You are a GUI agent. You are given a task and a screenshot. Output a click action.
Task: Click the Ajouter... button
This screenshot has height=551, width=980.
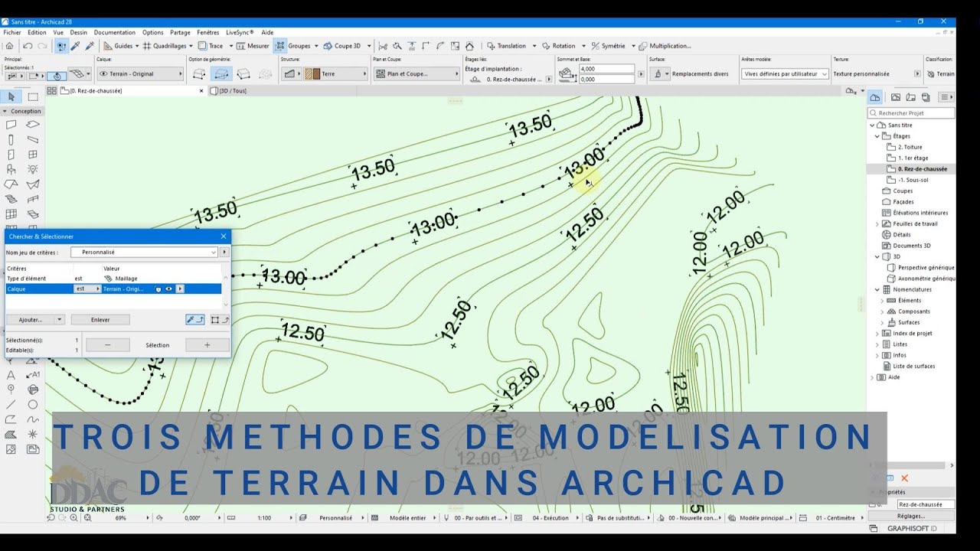pos(31,319)
